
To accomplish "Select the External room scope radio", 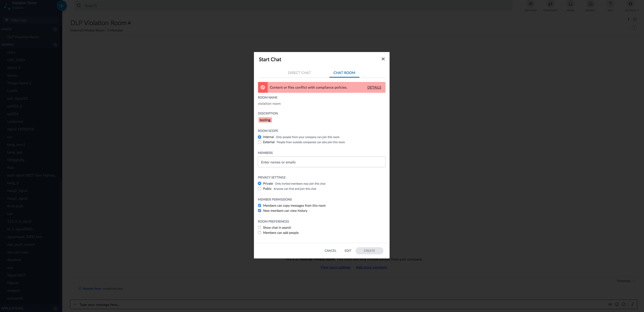I will click(x=259, y=142).
